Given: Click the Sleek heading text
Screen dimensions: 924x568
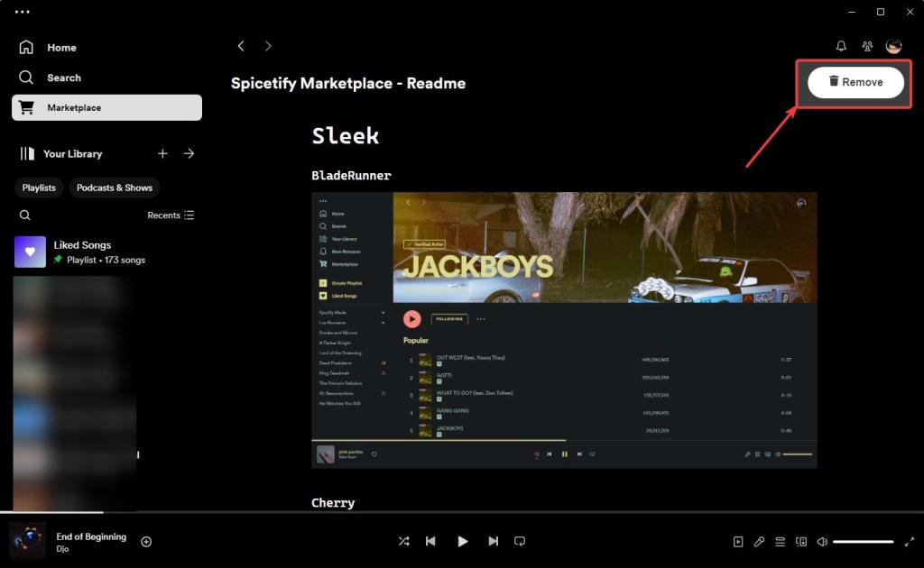Looking at the screenshot, I should pos(346,136).
